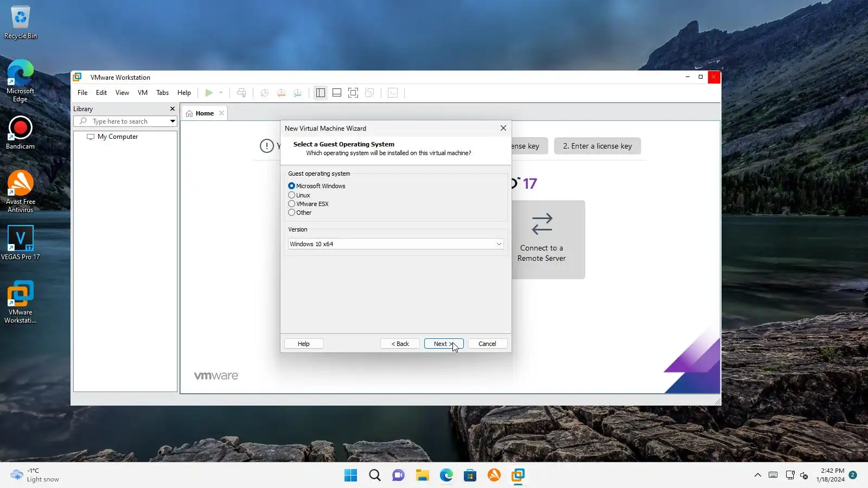Image resolution: width=868 pixels, height=488 pixels.
Task: Click the magnifier icon in Library search
Action: 83,121
